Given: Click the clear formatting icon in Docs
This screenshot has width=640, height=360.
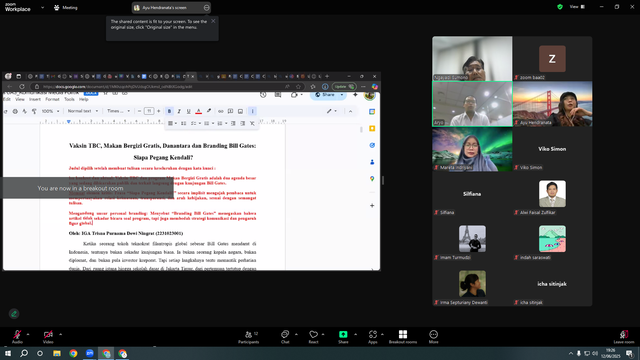Looking at the screenshot, I should pos(252,123).
